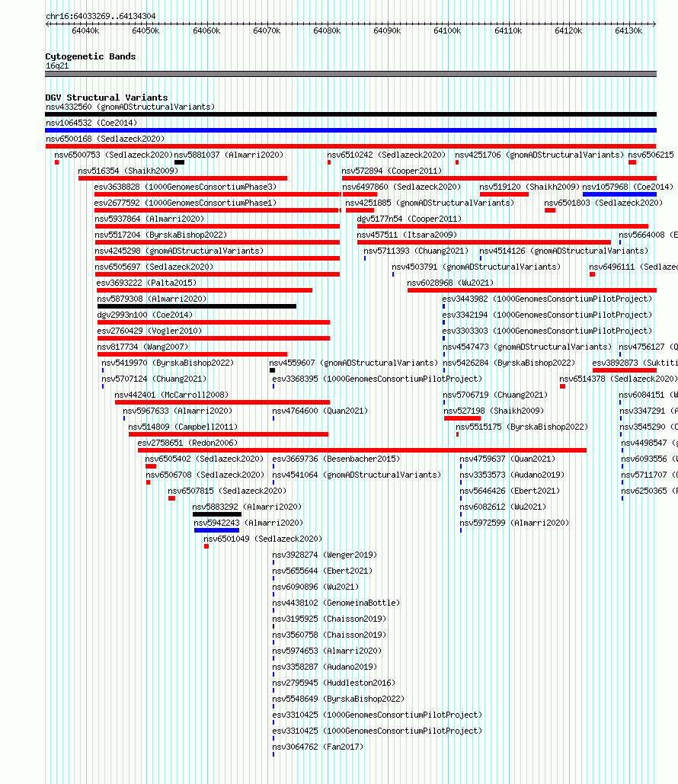Open the nsv6505697 (Sedlazeck2020) label

(x=154, y=267)
